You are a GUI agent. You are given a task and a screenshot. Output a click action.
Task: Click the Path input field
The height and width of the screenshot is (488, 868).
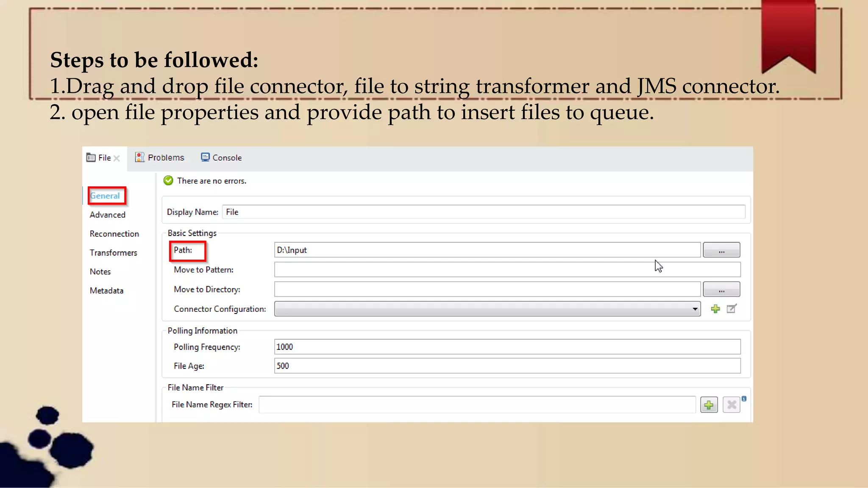(x=487, y=250)
